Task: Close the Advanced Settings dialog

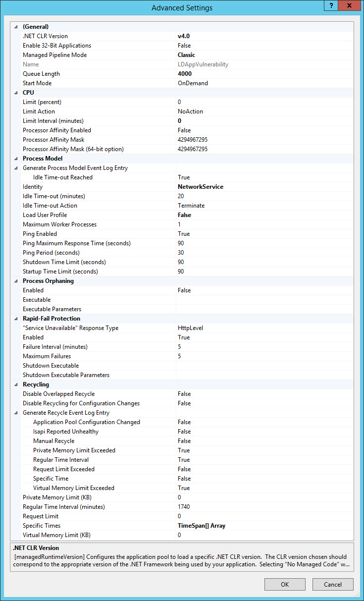Action: click(x=350, y=5)
